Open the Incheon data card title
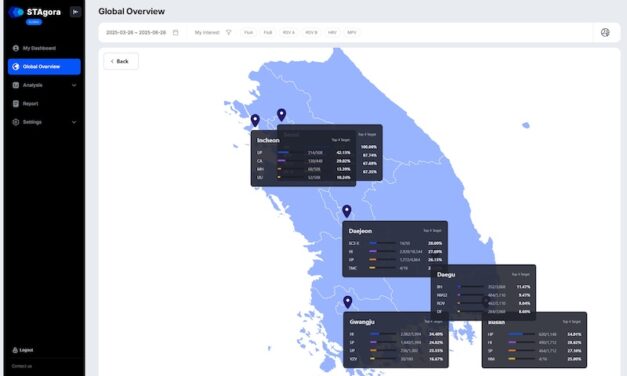Image resolution: width=627 pixels, height=376 pixels. (268, 140)
